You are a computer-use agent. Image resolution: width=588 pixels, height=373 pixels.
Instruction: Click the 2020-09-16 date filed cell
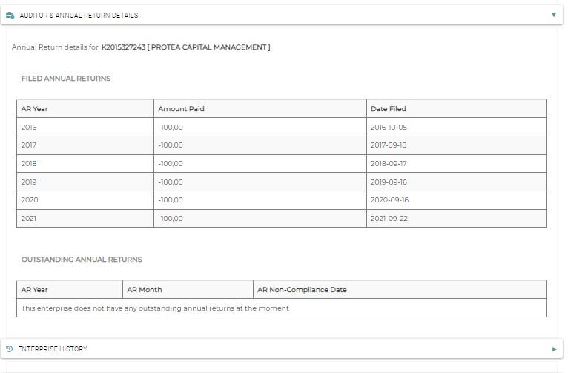[x=389, y=200]
